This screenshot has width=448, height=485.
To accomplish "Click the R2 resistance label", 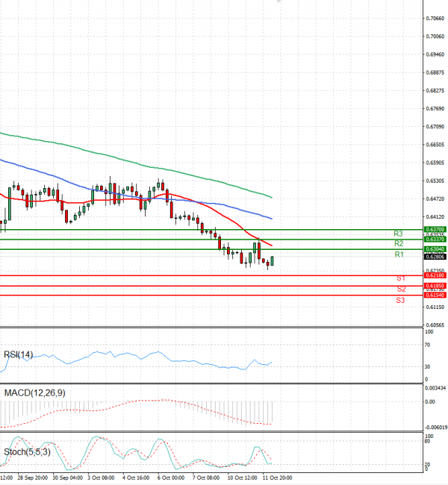I will 399,244.
